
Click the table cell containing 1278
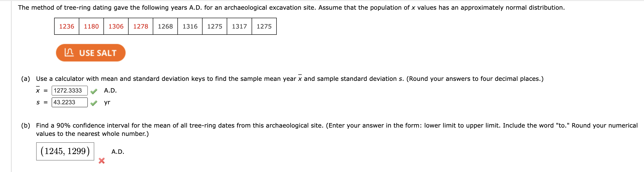[140, 26]
